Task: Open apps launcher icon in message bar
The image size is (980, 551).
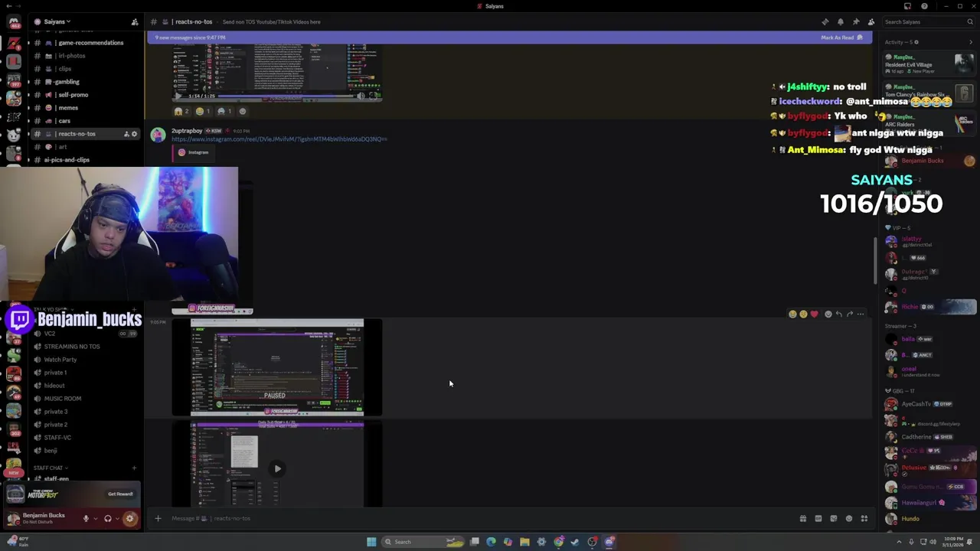Action: pyautogui.click(x=864, y=519)
